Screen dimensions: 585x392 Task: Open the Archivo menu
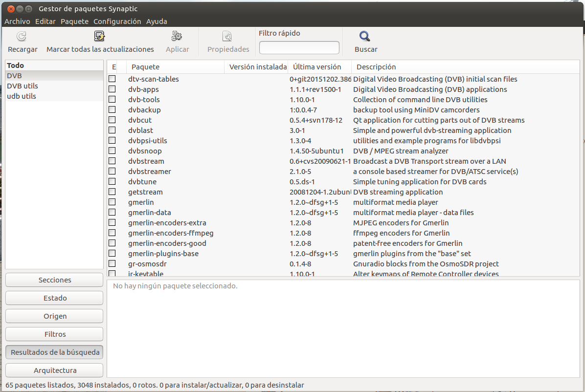[17, 21]
